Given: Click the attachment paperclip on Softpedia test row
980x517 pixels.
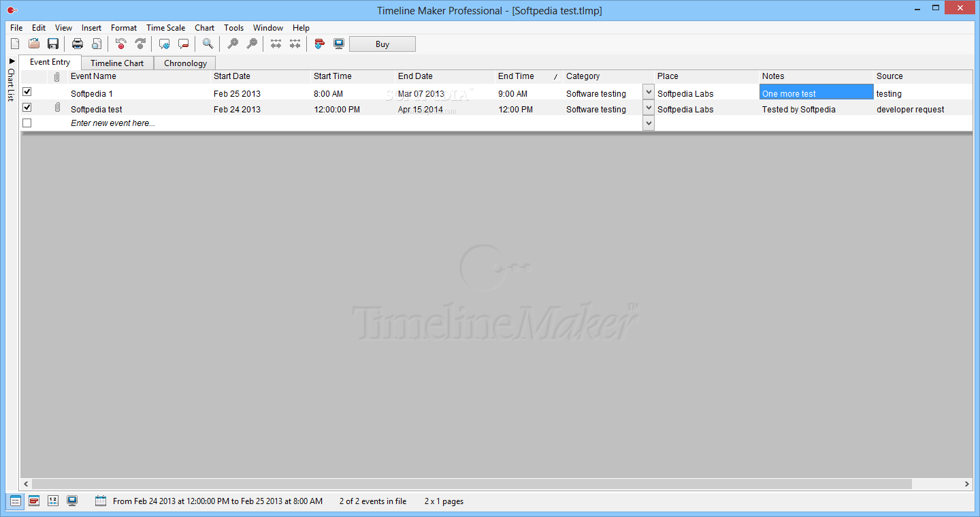Looking at the screenshot, I should click(x=57, y=108).
